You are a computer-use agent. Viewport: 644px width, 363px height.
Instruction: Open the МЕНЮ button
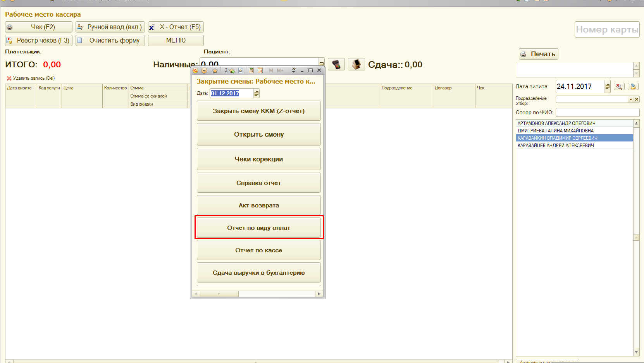point(176,41)
